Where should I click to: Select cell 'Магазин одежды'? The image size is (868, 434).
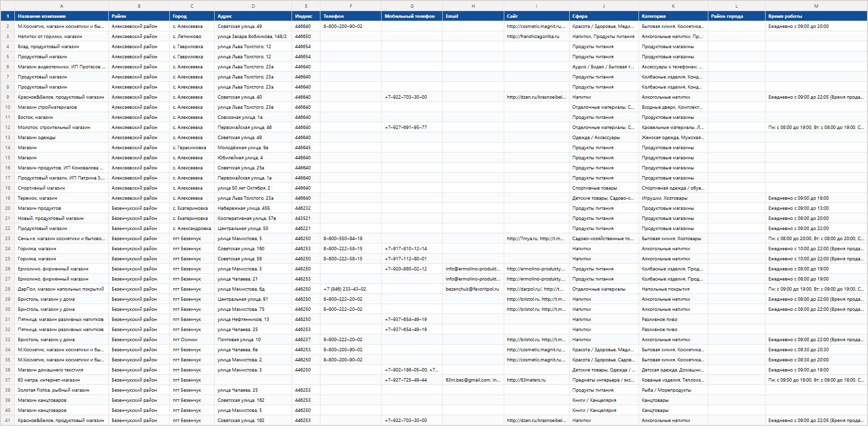[62, 138]
